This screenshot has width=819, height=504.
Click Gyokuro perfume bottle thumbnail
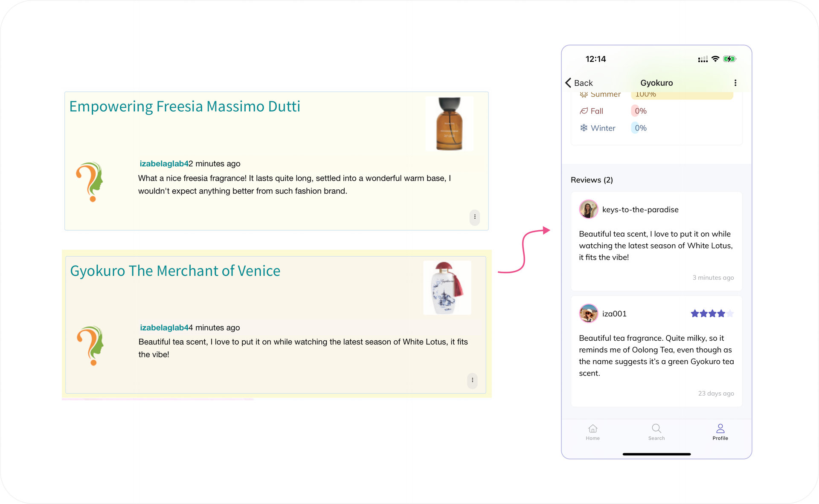[x=447, y=288]
